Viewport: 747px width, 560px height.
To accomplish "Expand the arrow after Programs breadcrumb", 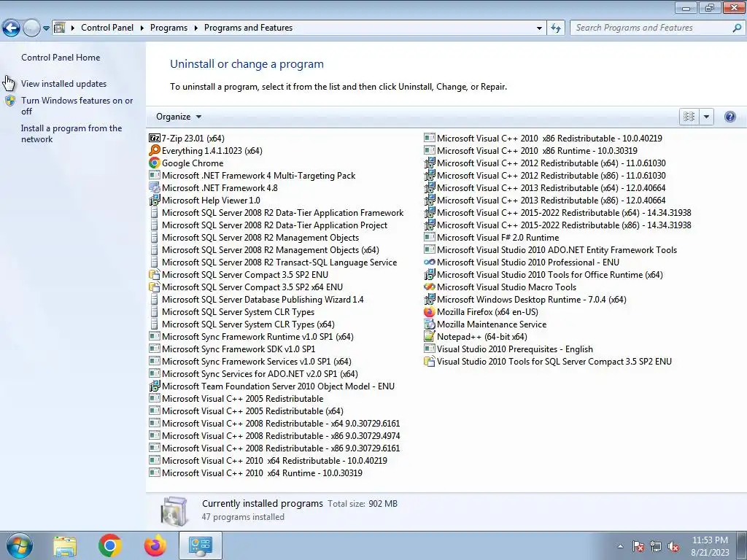I will [196, 28].
